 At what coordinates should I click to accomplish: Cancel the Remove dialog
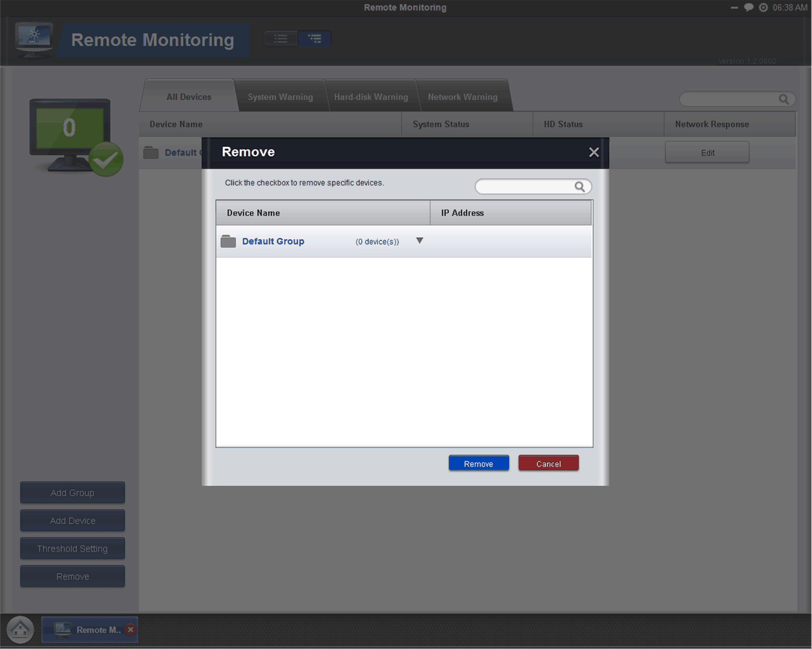pyautogui.click(x=548, y=463)
